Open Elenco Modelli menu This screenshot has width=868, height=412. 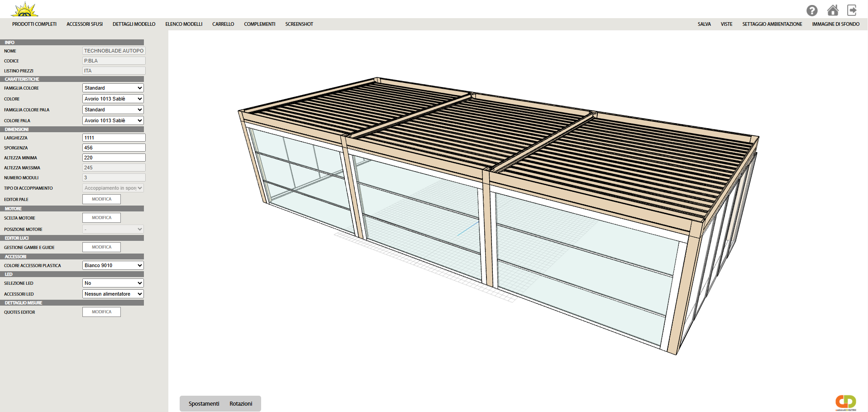pyautogui.click(x=184, y=24)
